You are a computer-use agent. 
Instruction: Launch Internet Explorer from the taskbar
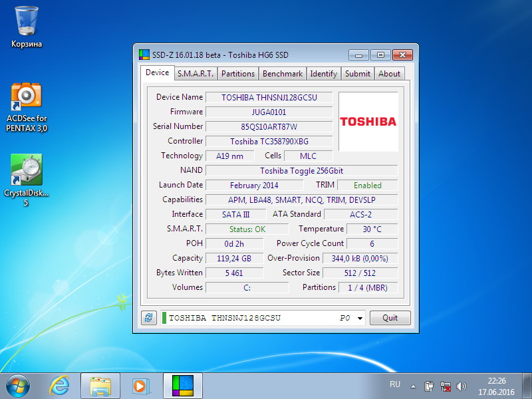(x=60, y=386)
